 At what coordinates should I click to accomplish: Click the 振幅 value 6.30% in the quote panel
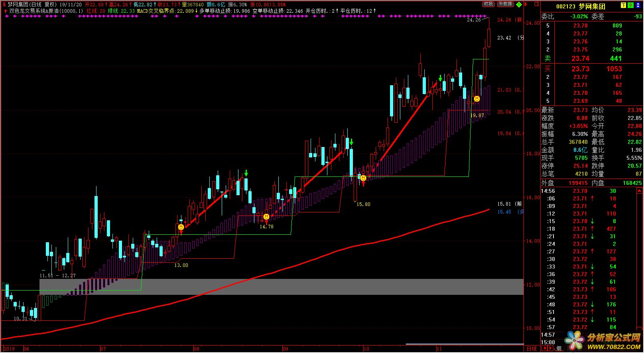(580, 134)
